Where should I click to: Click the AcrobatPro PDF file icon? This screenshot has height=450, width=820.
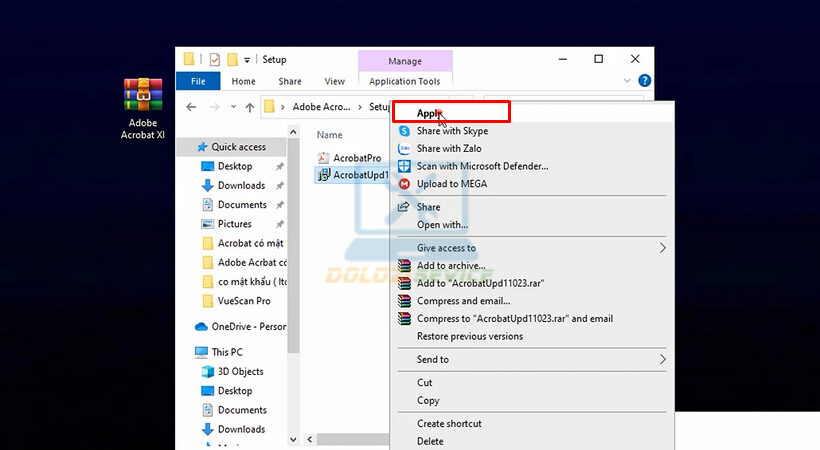pos(324,158)
